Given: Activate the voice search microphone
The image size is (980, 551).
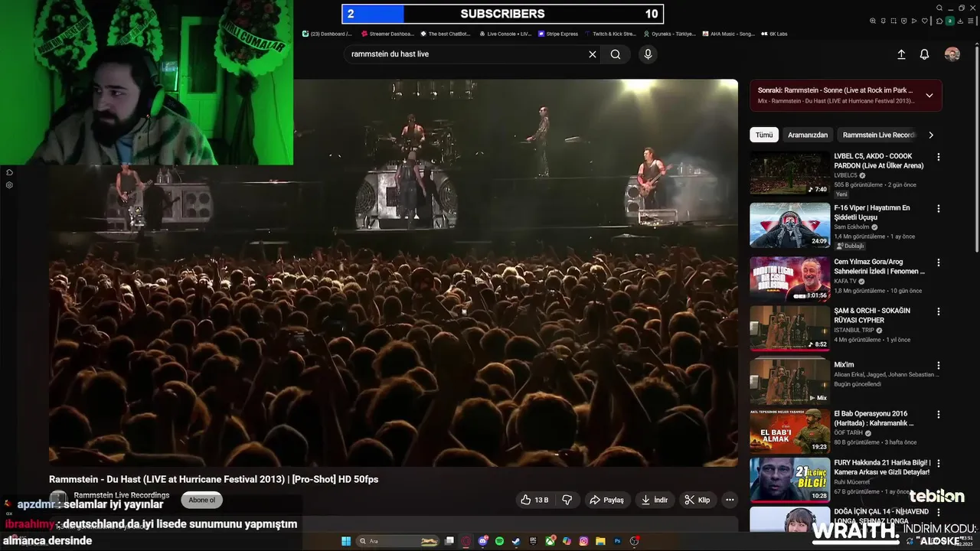Looking at the screenshot, I should pos(648,54).
